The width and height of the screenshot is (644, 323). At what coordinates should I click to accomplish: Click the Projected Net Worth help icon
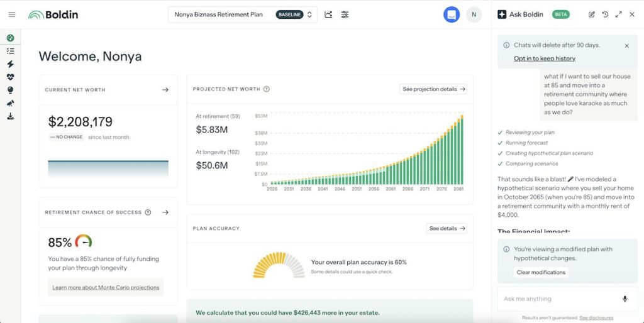point(267,89)
